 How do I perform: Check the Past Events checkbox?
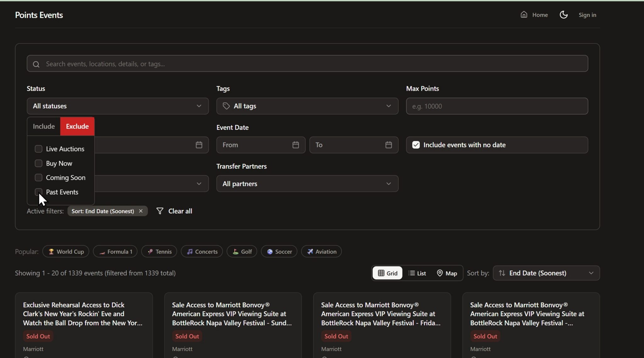[x=38, y=192]
